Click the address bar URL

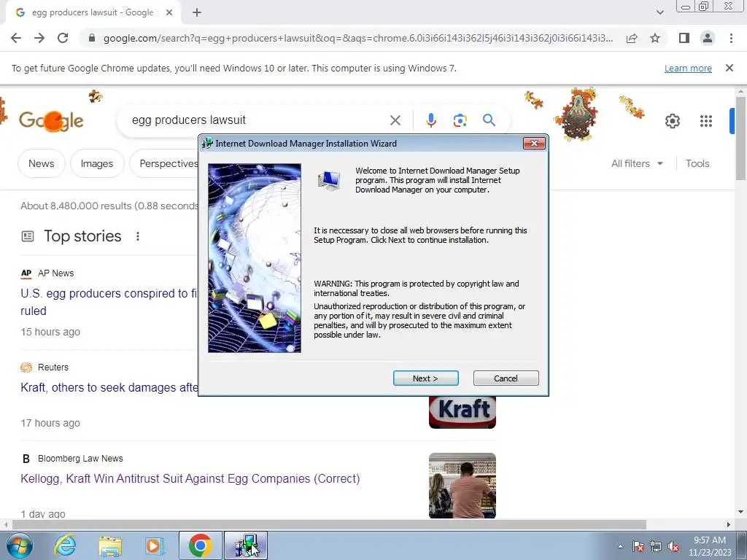point(357,38)
